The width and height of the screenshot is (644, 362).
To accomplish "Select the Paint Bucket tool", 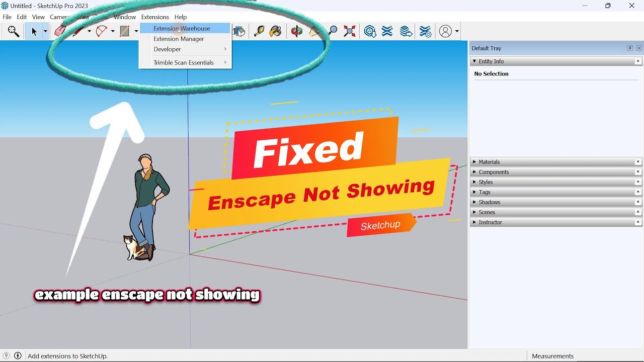I will [276, 31].
